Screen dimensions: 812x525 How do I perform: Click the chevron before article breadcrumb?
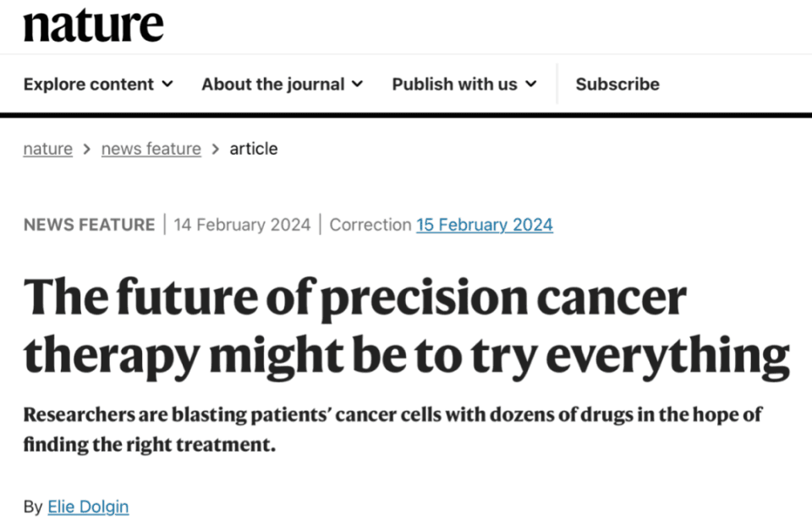click(x=216, y=149)
